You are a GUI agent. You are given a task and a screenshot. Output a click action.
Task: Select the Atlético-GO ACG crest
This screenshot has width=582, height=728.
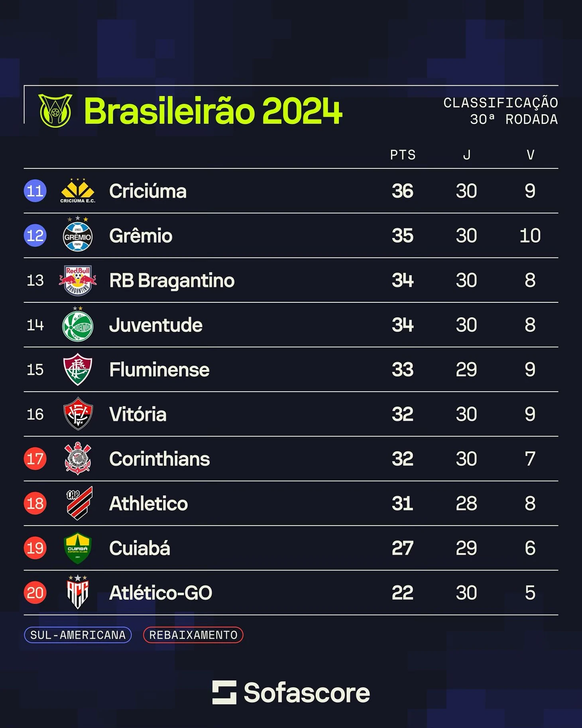point(78,592)
